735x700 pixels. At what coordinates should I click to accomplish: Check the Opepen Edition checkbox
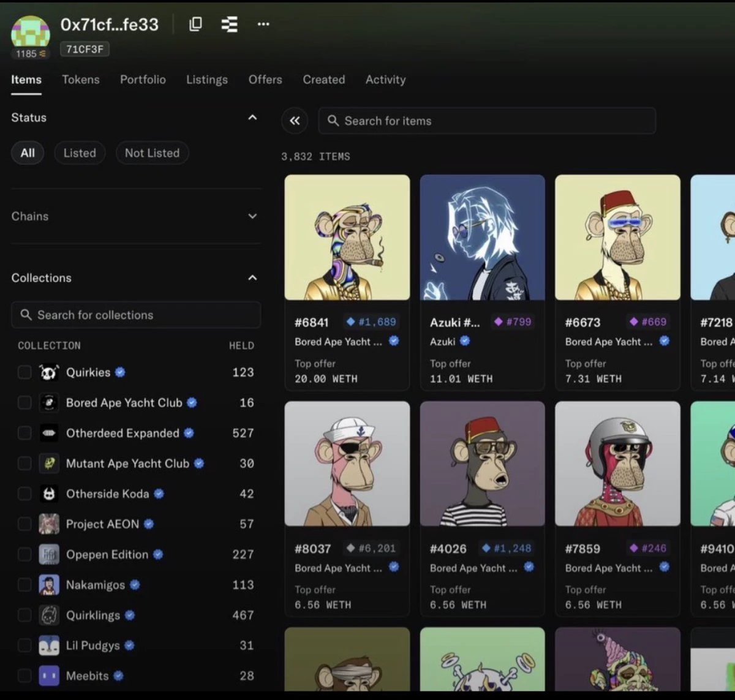tap(24, 554)
